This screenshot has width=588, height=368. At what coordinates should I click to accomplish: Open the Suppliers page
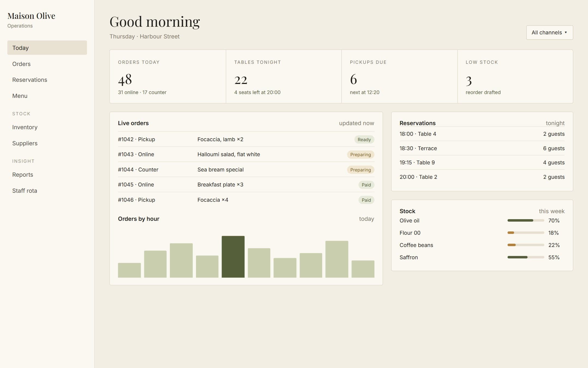47,143
